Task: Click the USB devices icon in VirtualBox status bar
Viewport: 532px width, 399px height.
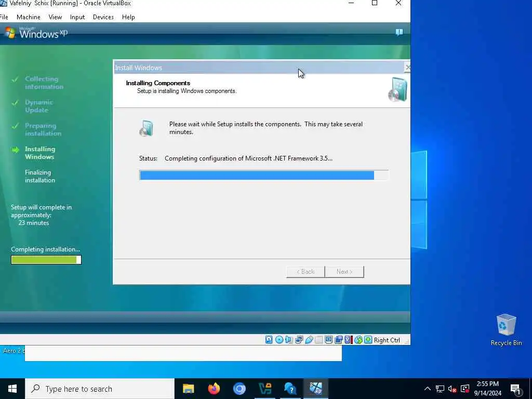Action: click(x=309, y=340)
